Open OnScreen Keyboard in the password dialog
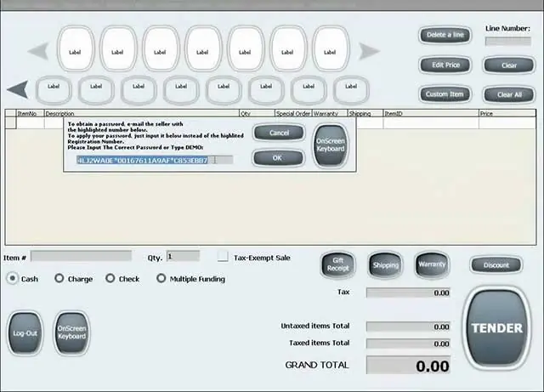The image size is (544, 392). coord(331,145)
